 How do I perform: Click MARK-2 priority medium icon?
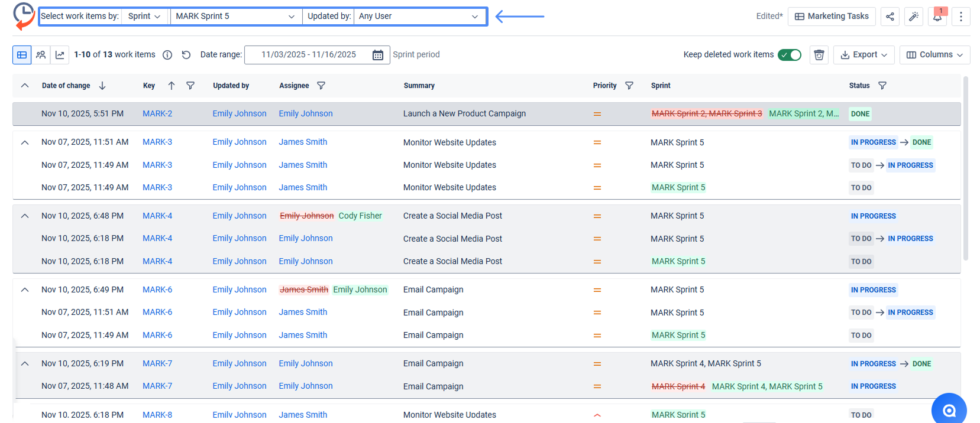[x=597, y=114]
